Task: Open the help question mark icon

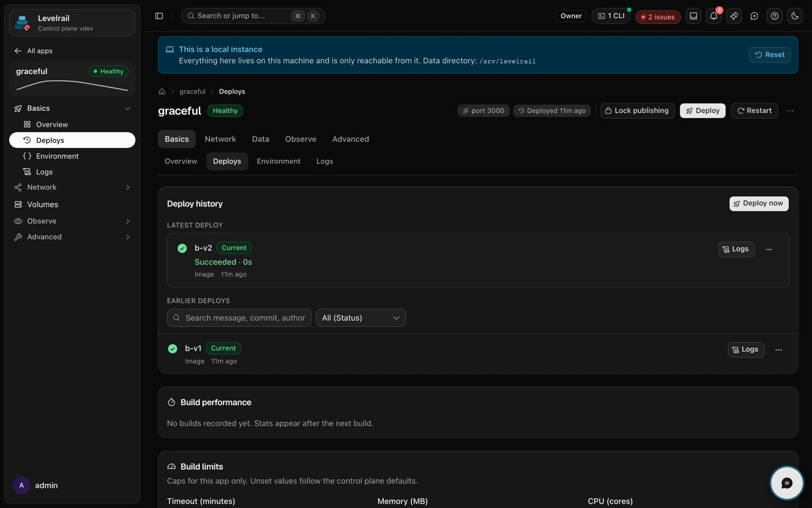Action: pyautogui.click(x=775, y=16)
